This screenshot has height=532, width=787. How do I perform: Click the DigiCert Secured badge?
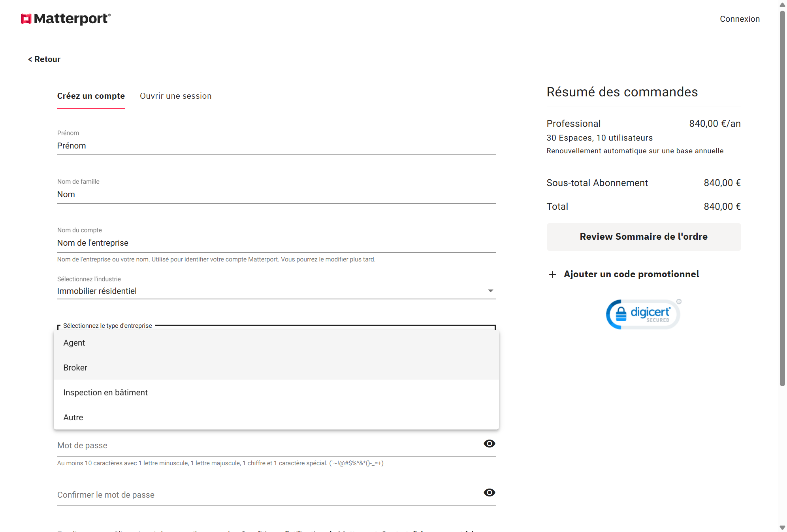pos(643,314)
